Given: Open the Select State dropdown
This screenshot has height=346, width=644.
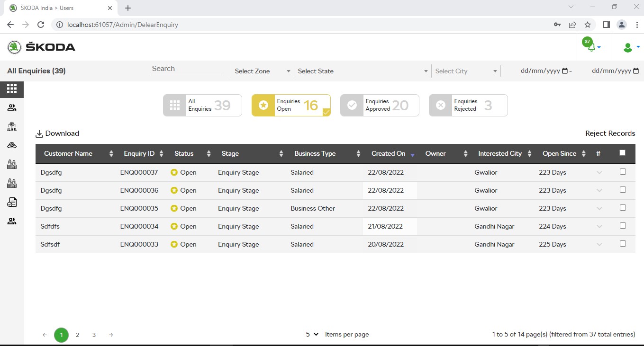Looking at the screenshot, I should [x=363, y=71].
